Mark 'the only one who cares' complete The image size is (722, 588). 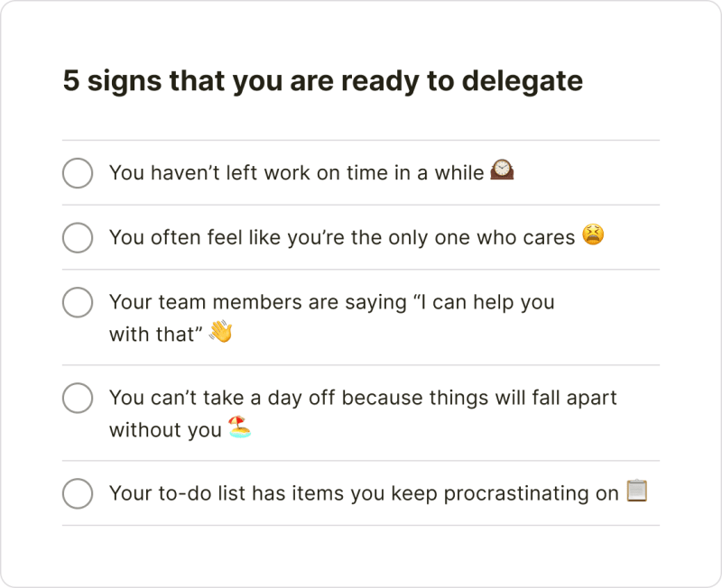(78, 238)
